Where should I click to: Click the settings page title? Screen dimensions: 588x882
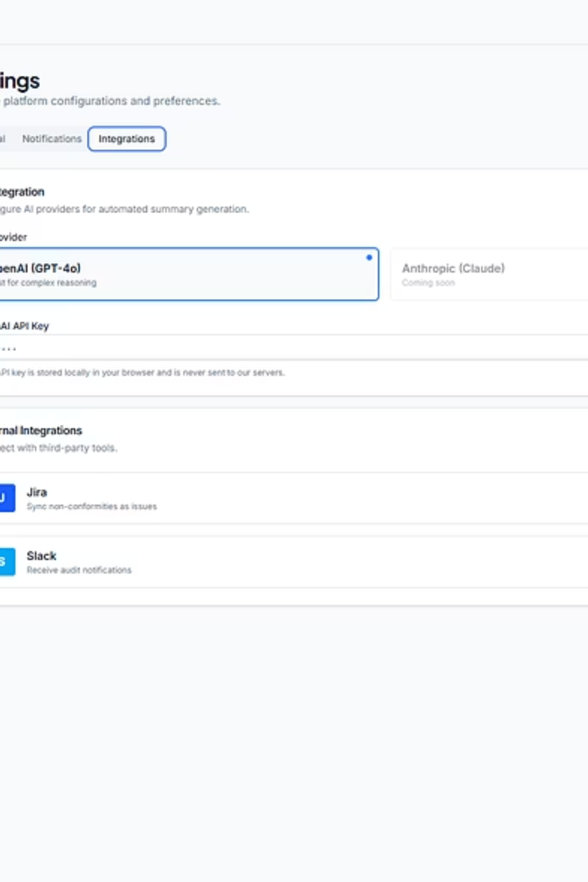[20, 81]
